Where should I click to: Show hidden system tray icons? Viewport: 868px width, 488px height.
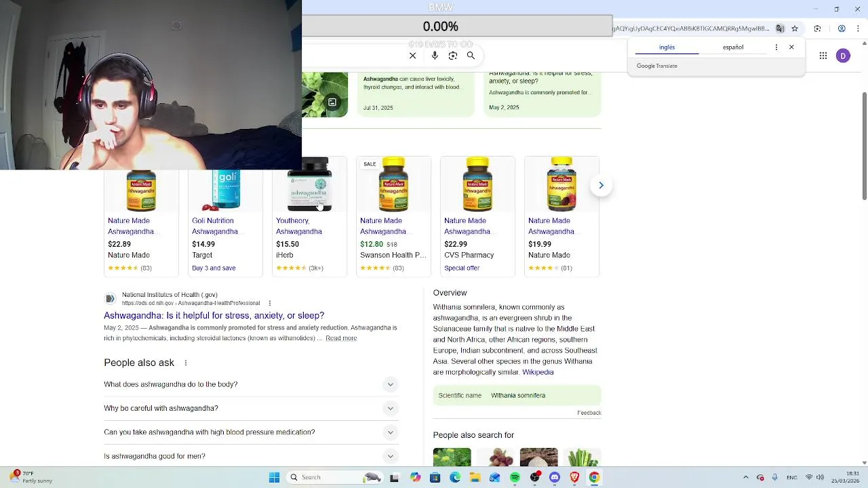[x=745, y=477]
